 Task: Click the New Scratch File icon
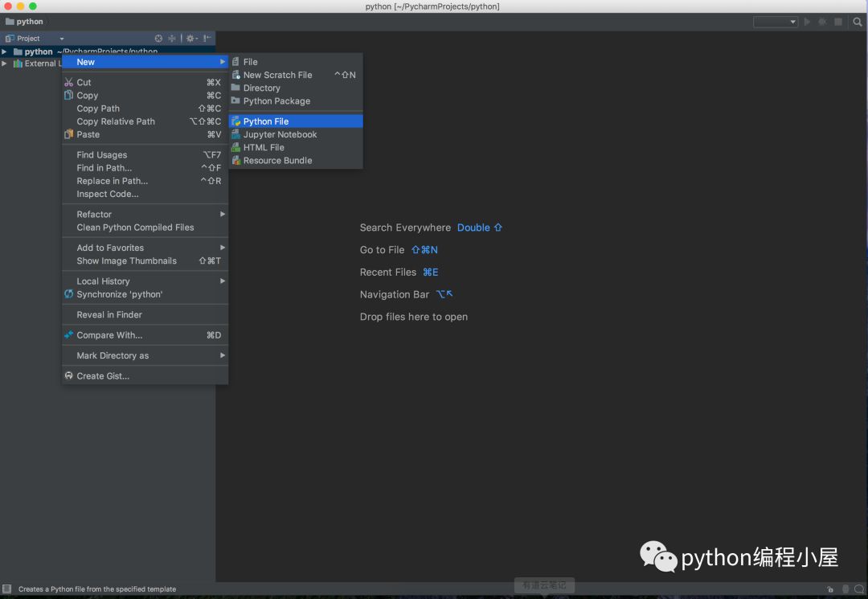235,75
